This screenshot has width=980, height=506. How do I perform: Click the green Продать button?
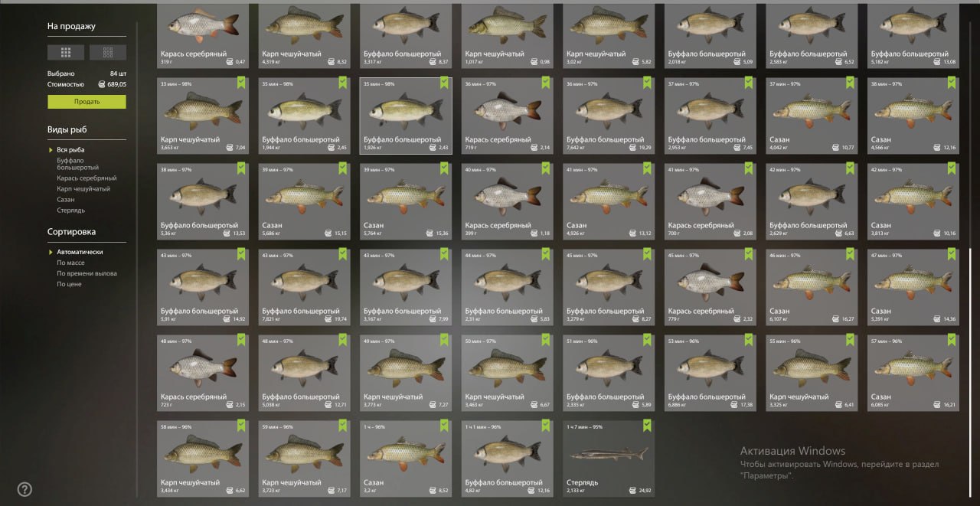(87, 102)
